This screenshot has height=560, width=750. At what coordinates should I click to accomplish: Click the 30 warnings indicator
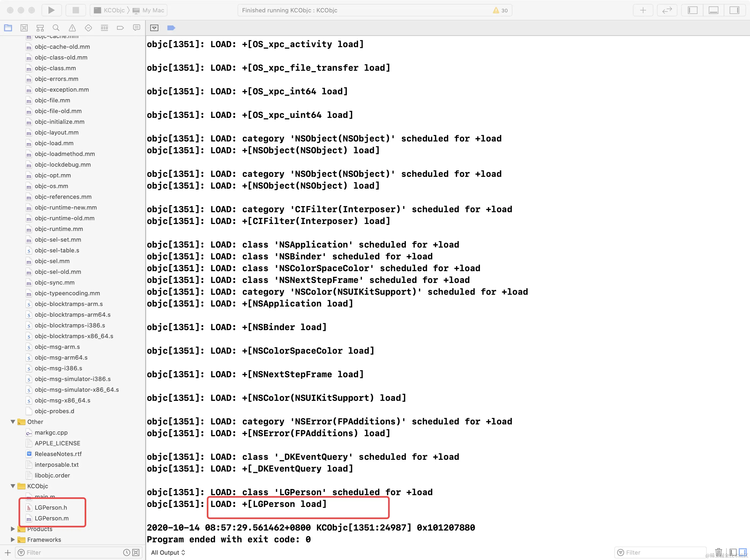point(500,10)
